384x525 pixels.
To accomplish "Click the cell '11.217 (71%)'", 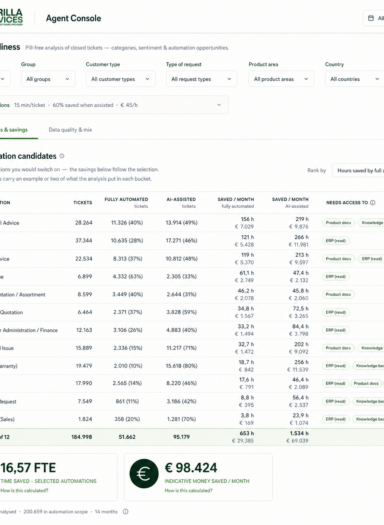I will coord(182,348).
